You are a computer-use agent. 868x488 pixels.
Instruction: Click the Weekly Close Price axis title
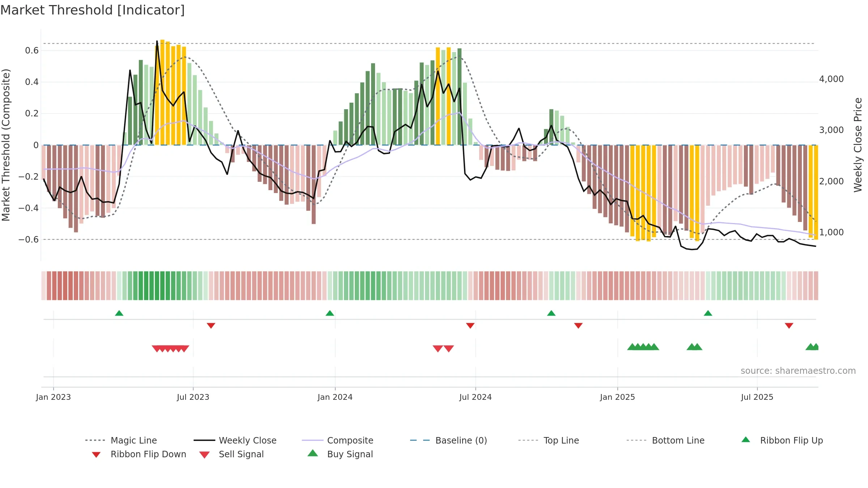(858, 145)
